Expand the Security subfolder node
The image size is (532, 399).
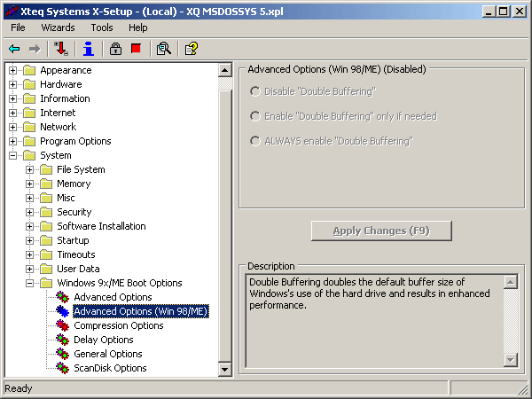(x=30, y=213)
